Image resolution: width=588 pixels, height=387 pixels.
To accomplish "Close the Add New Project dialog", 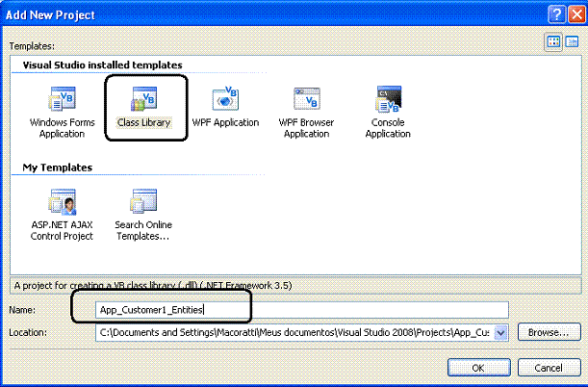I will point(577,14).
